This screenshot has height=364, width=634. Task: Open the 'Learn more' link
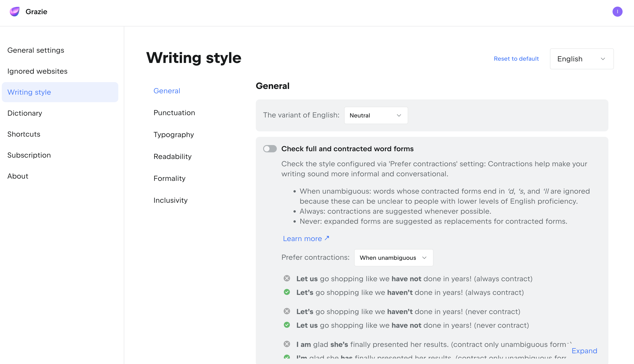(x=306, y=239)
